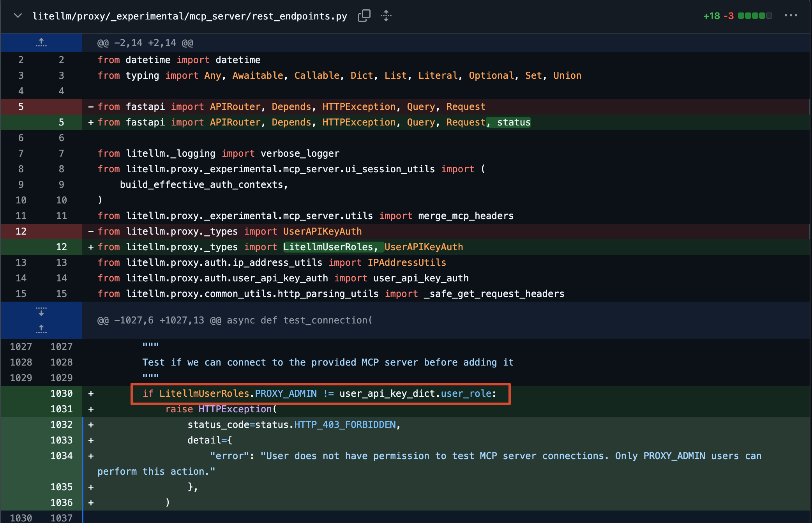Select added line number 1030
This screenshot has height=523, width=812.
[61, 393]
